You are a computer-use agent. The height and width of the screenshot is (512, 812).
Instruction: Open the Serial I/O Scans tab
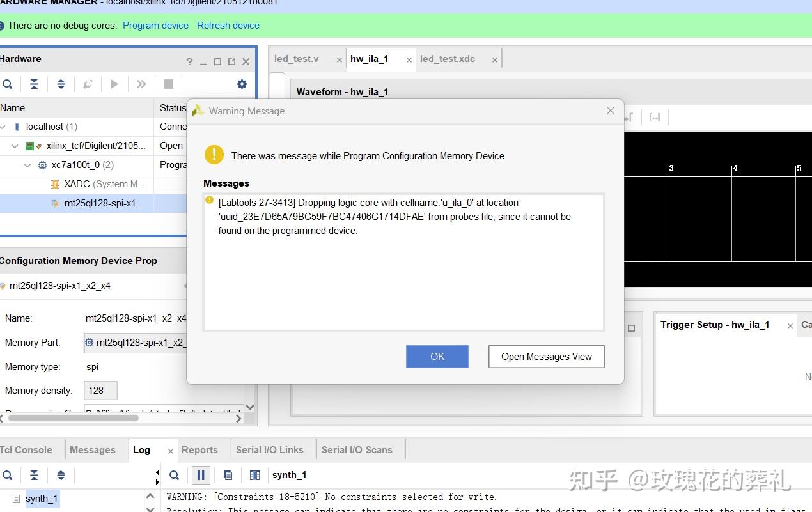click(x=357, y=450)
